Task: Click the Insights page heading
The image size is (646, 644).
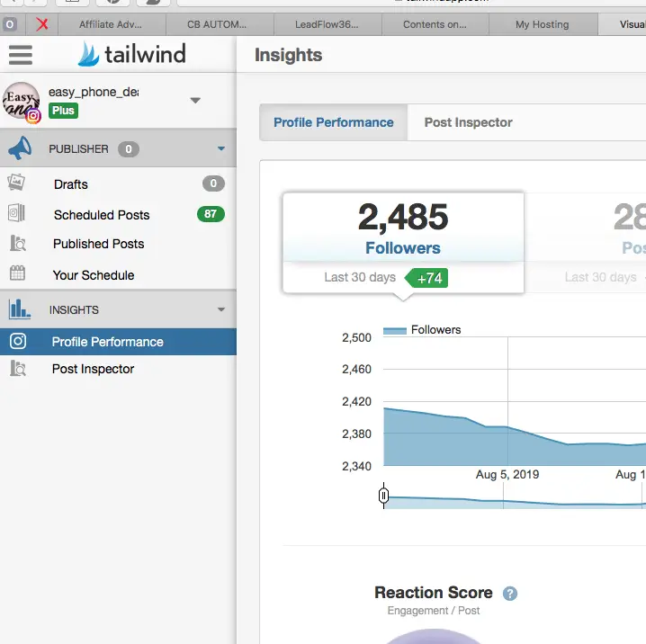Action: tap(289, 55)
